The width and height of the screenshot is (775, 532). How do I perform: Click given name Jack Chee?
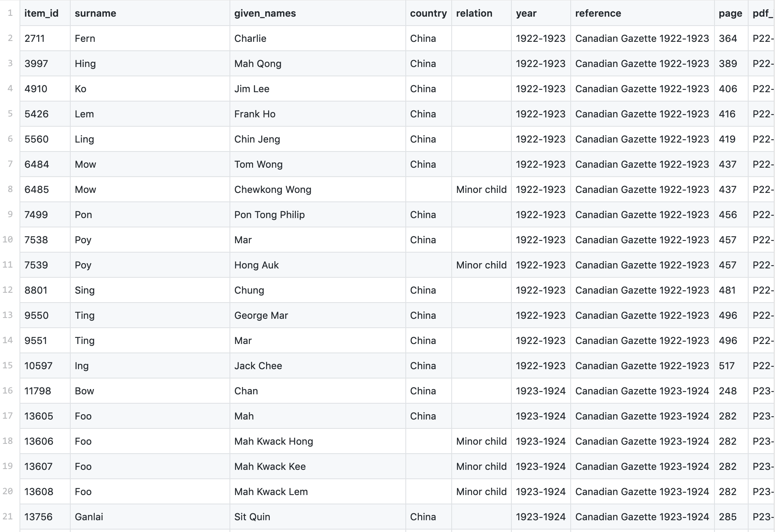[258, 366]
